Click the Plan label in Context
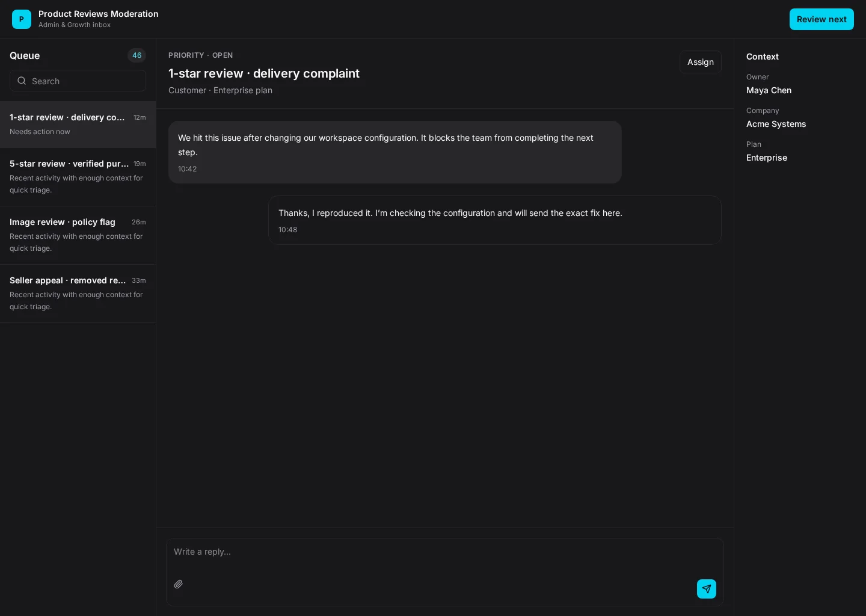 (754, 144)
